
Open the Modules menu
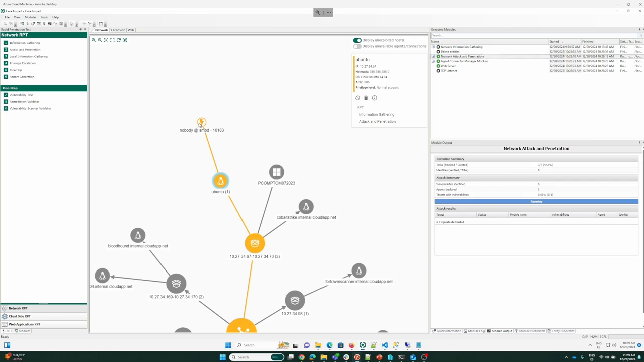pyautogui.click(x=30, y=17)
